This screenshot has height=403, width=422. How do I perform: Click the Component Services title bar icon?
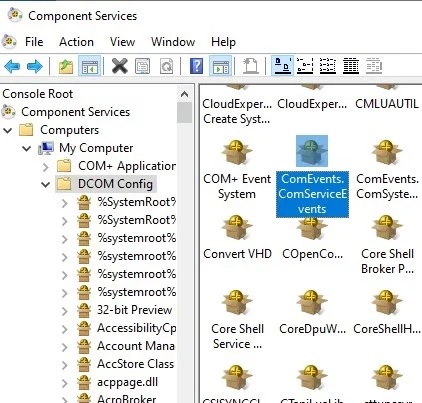click(15, 15)
